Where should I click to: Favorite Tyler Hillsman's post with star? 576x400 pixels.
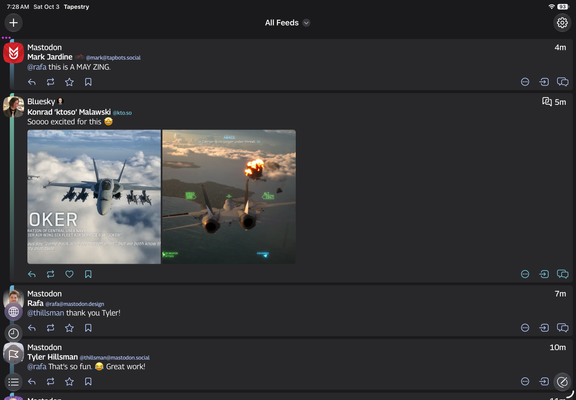pos(69,382)
